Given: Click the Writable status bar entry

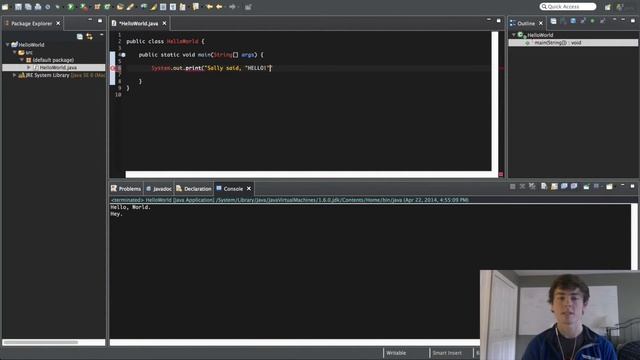Looking at the screenshot, I should pos(396,353).
